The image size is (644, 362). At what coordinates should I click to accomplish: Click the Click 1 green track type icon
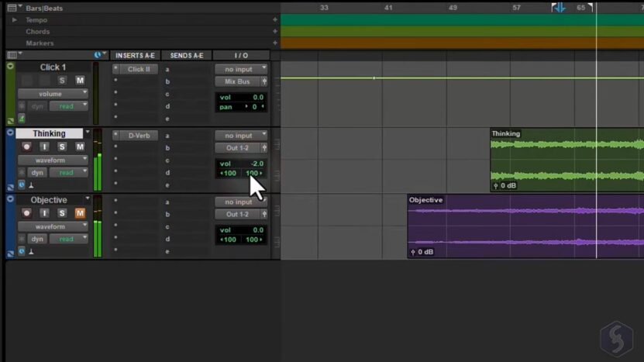tap(22, 119)
